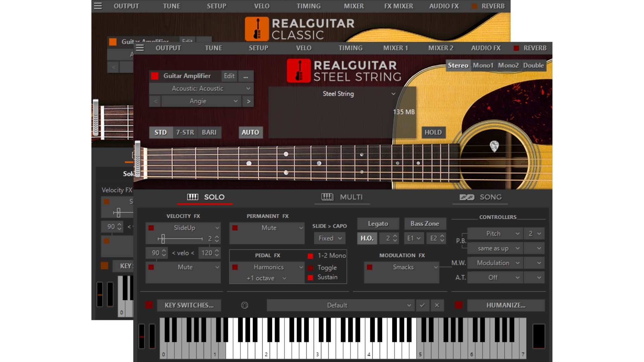
Task: Open TIMING tab in Steel String
Action: click(x=351, y=48)
